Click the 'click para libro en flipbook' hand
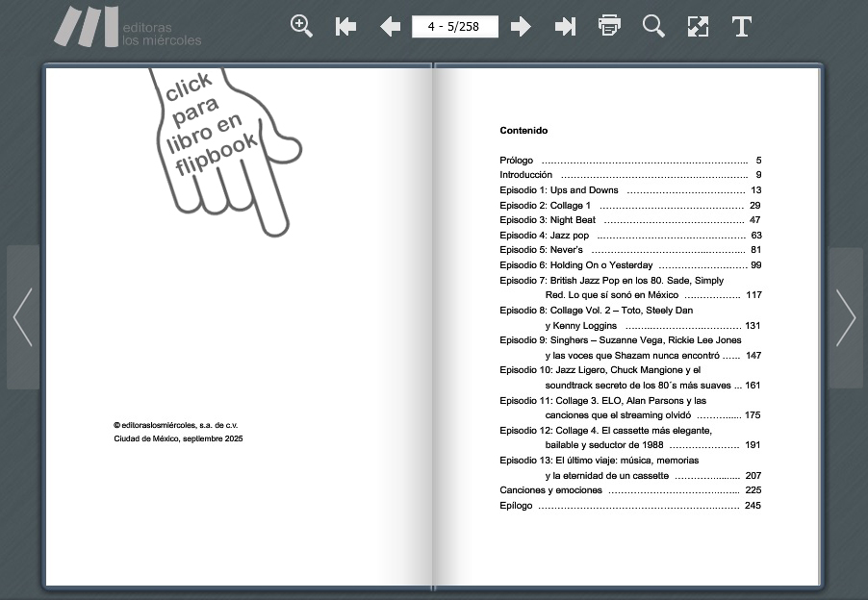This screenshot has width=868, height=600. click(223, 142)
